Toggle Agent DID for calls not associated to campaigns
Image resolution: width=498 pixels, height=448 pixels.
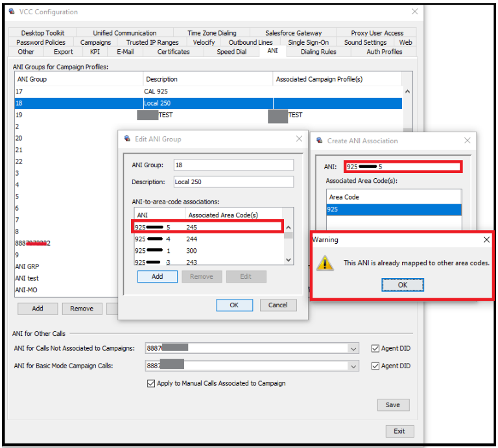point(375,348)
